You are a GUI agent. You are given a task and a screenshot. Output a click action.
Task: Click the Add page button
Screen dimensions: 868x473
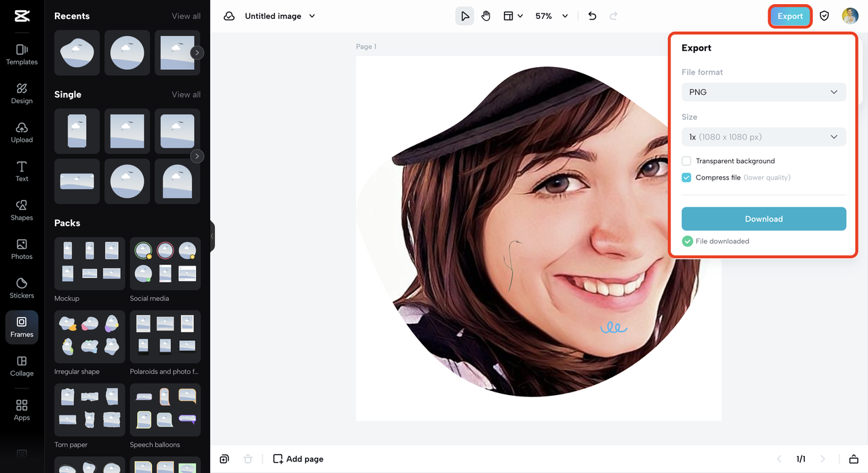coord(298,459)
